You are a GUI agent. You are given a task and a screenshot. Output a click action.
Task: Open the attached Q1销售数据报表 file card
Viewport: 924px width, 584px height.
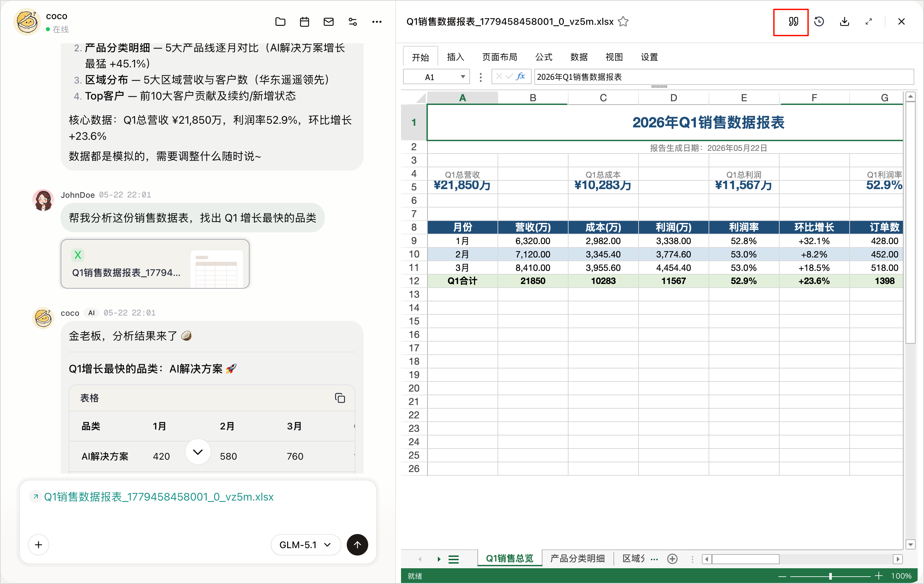click(155, 264)
